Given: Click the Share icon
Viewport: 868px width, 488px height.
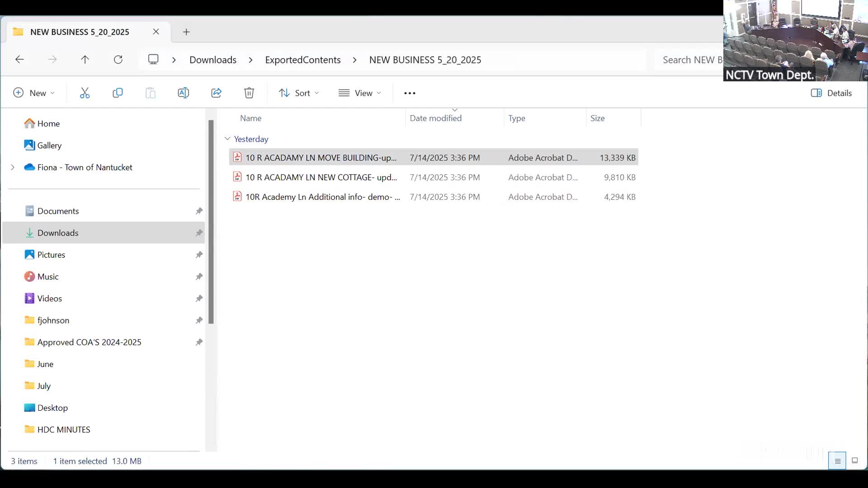Looking at the screenshot, I should 216,93.
